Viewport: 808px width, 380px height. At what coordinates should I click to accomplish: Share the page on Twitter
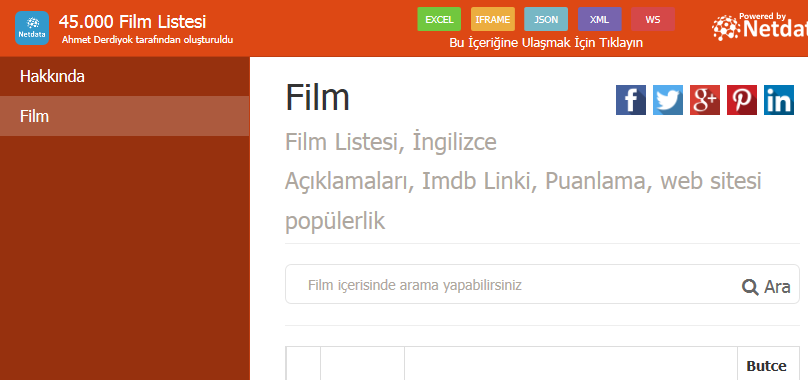668,100
